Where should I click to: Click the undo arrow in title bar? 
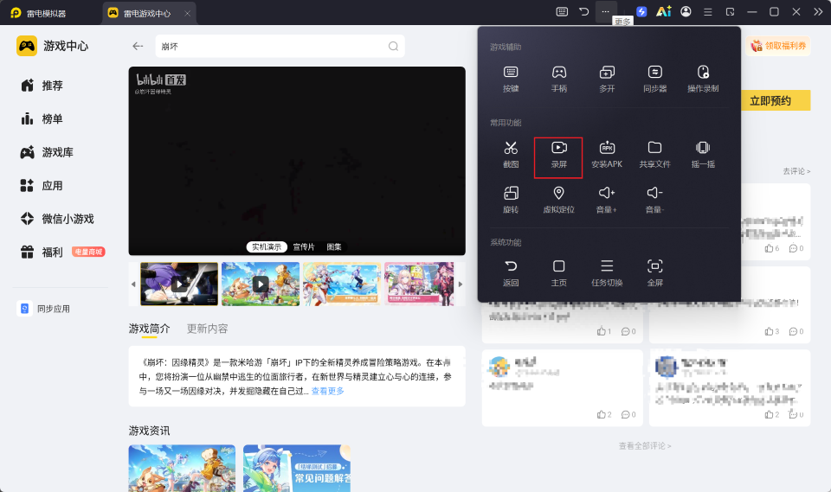click(x=584, y=12)
